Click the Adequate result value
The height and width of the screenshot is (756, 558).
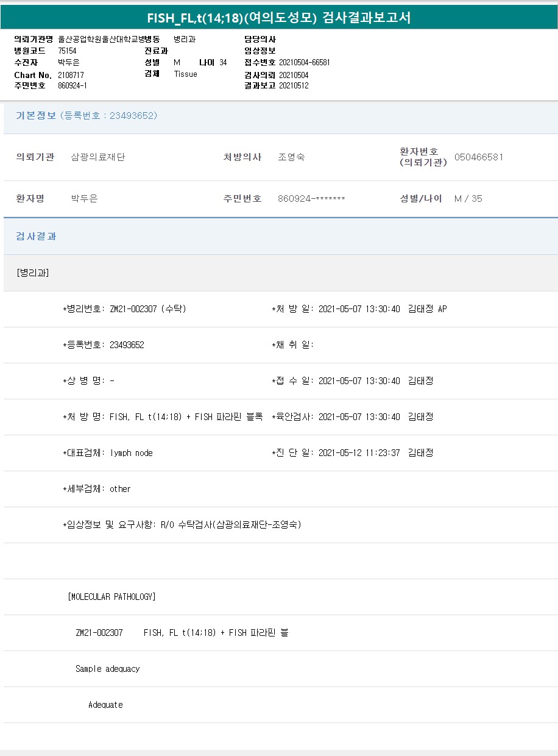tap(105, 705)
